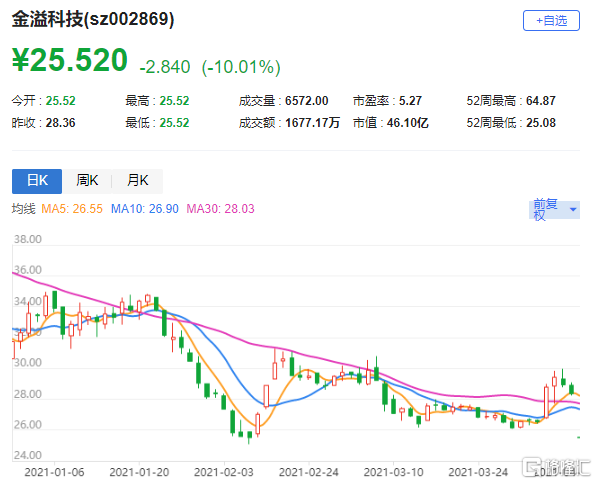This screenshot has width=597, height=484.
Task: Click the MA5: 26.55 legend label
Action: (x=72, y=209)
